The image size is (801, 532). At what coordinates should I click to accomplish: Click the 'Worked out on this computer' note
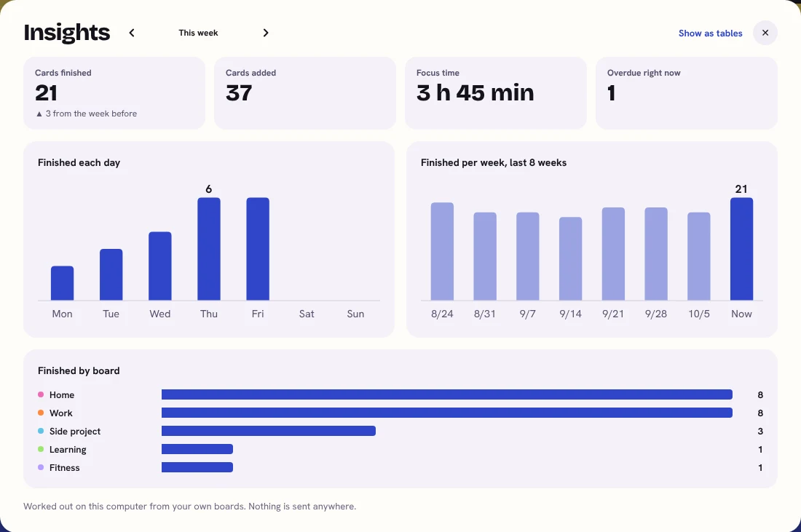pyautogui.click(x=189, y=507)
